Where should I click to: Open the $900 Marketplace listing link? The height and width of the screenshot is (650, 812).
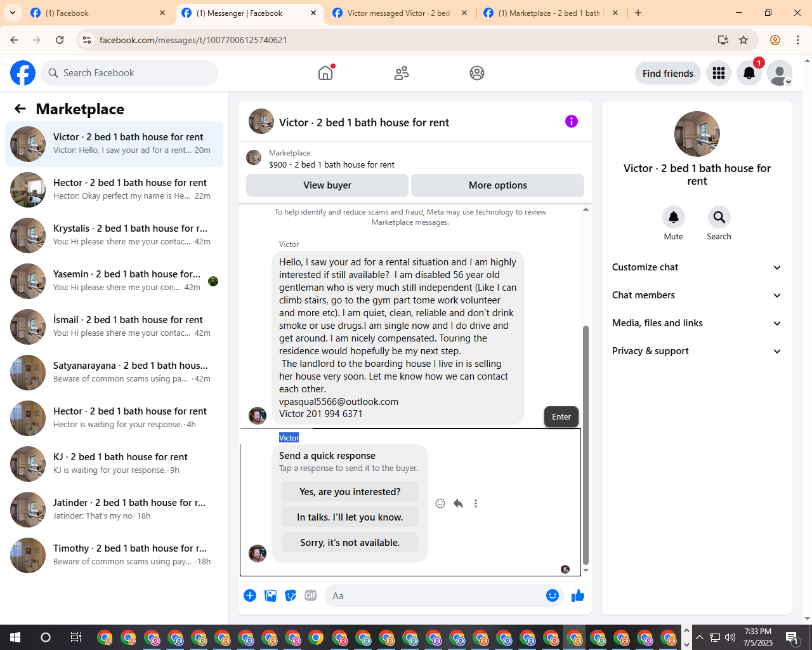332,164
